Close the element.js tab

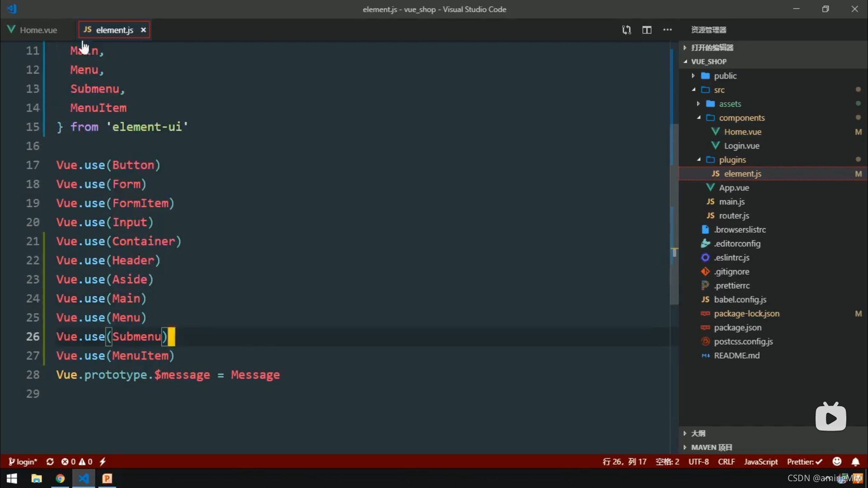[x=143, y=30]
